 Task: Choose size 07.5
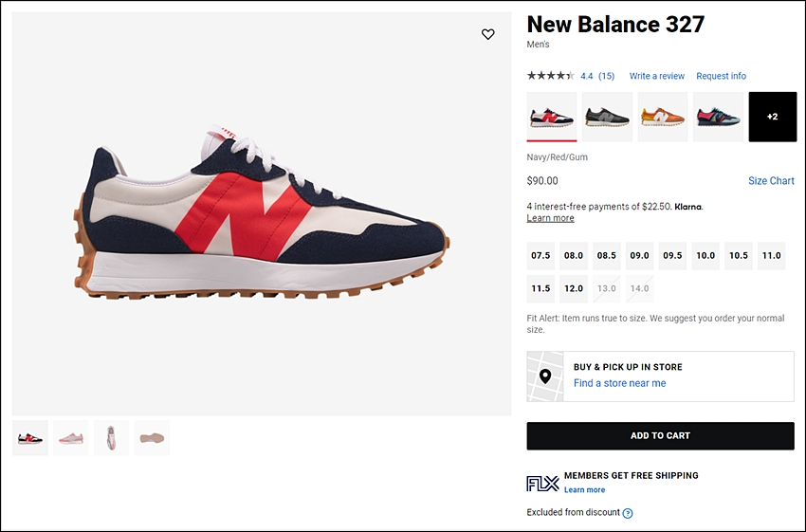[540, 255]
